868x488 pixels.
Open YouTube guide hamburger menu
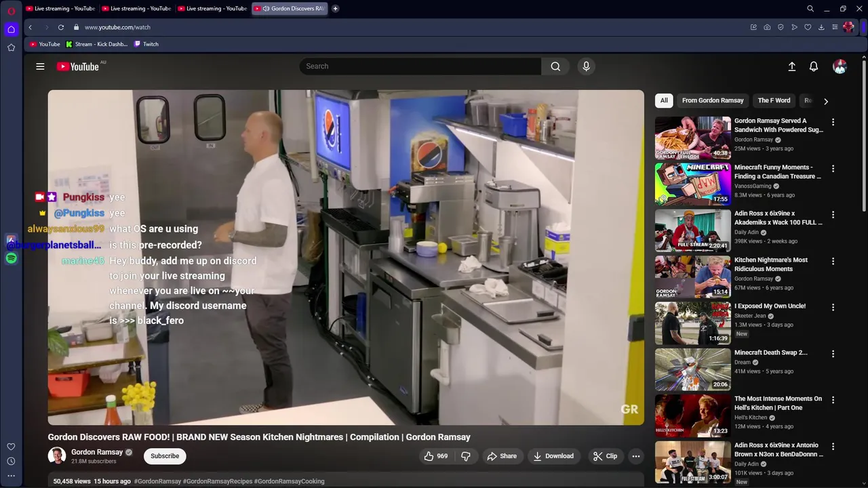coord(40,66)
